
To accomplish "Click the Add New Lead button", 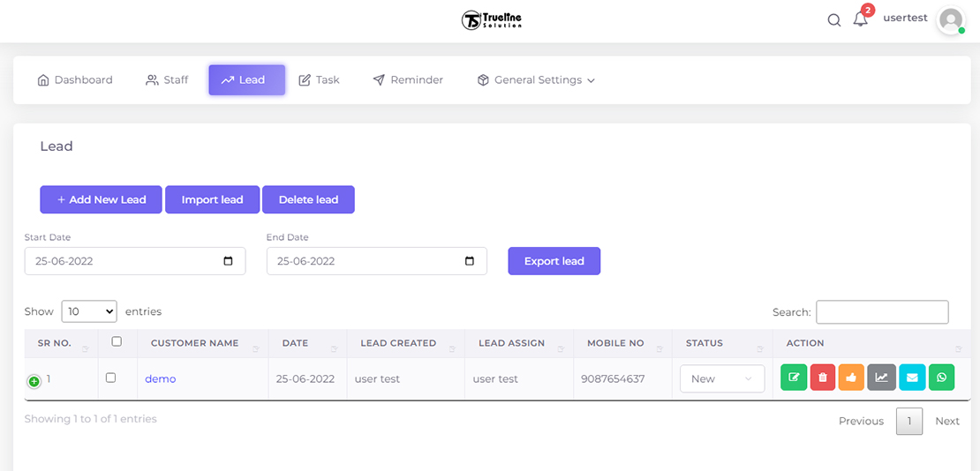I will [101, 199].
